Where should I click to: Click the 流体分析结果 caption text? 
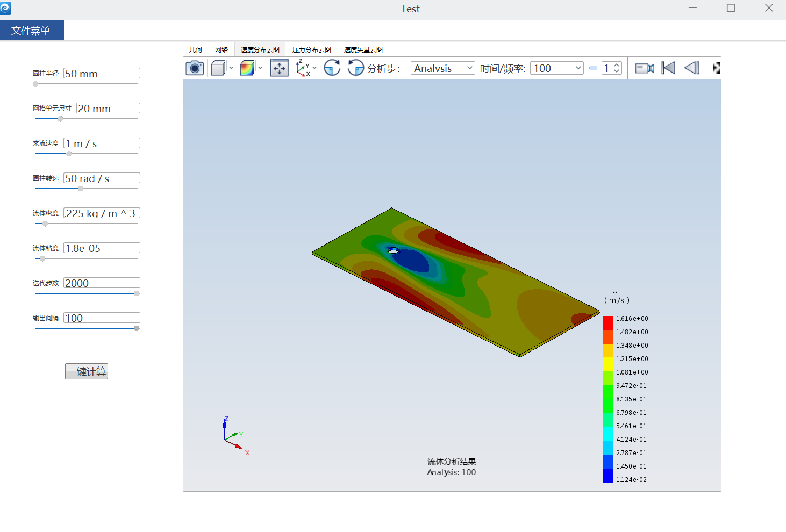tap(452, 462)
